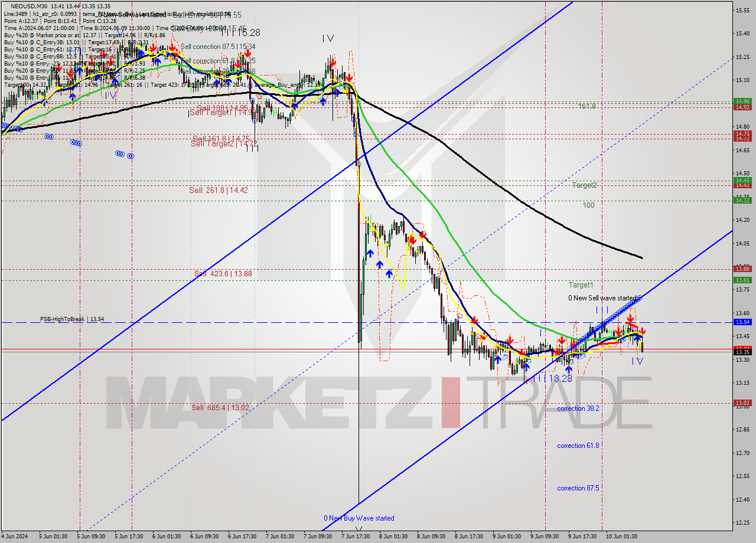This screenshot has height=543, width=756.
Task: Select the 'Sell 423.6 | 13.88' label
Action: [223, 274]
